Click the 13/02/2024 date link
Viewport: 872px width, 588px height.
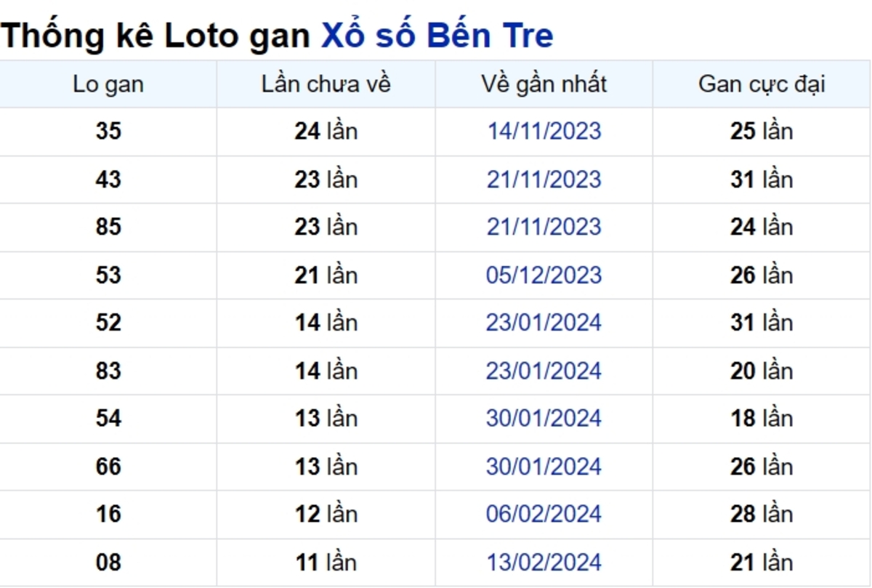pyautogui.click(x=544, y=563)
